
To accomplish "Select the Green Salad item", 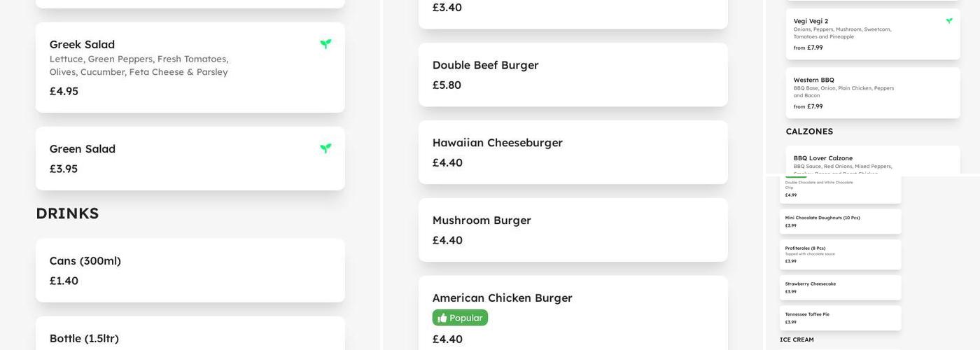I will 190,158.
